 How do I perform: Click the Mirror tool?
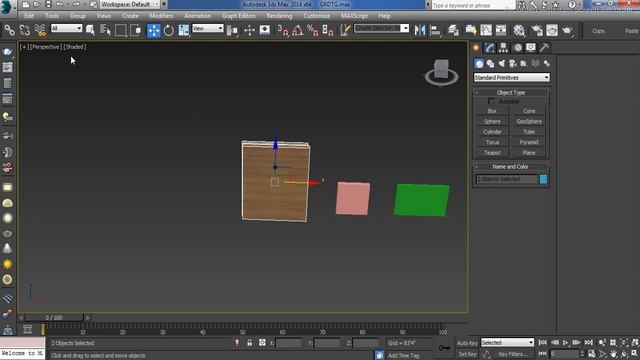click(420, 30)
